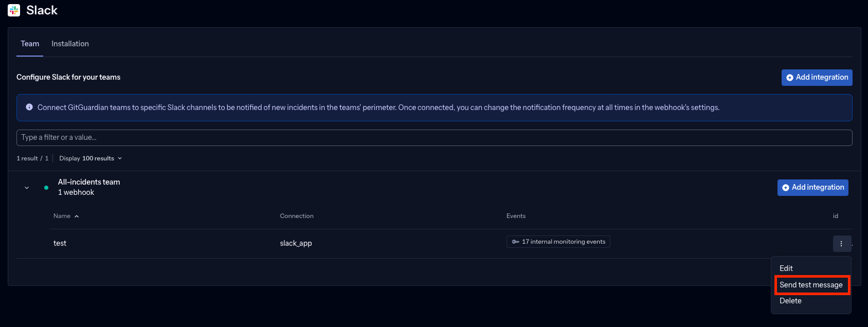Click the 17 internal monitoring events badge
The height and width of the screenshot is (327, 868).
point(558,242)
